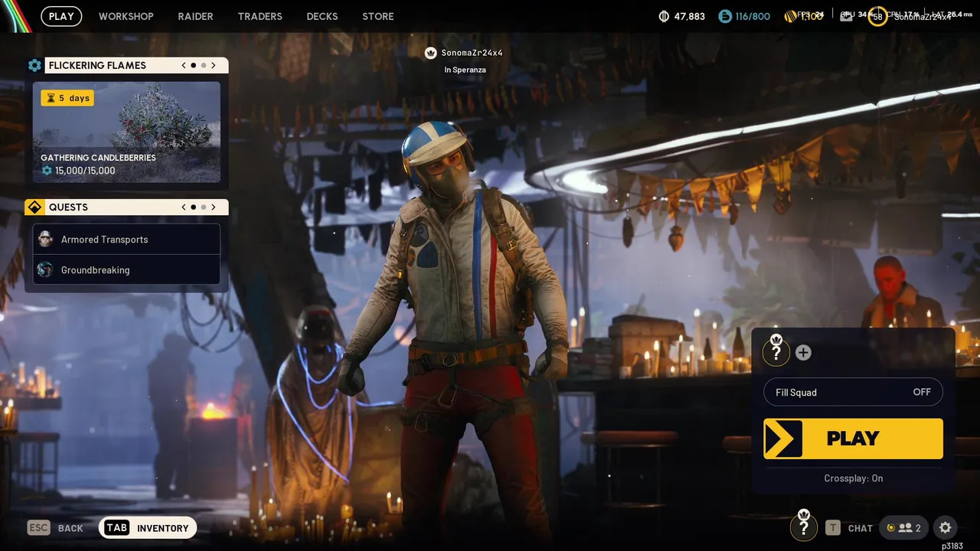Click the SonomaZr24x4 nameplate above character
Viewport: 980px width, 551px height.
click(x=472, y=53)
